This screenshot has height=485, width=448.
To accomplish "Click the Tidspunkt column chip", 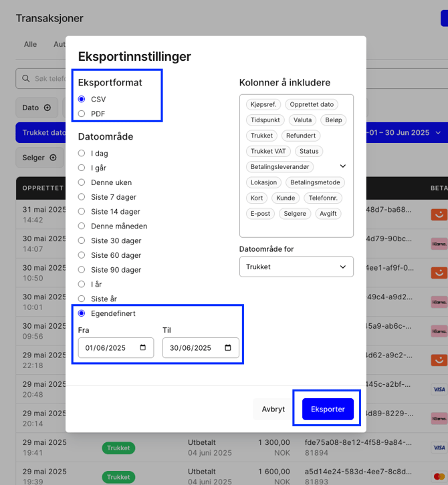I will pos(265,120).
